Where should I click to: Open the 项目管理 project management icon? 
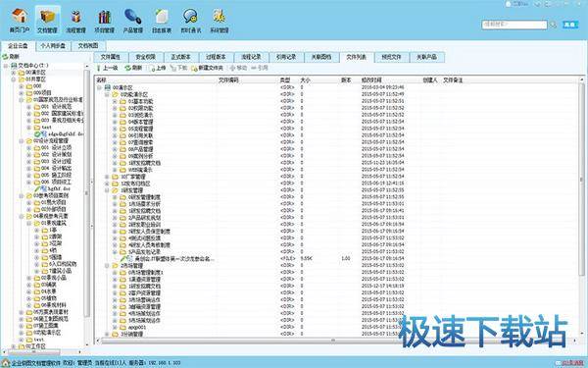[x=104, y=21]
